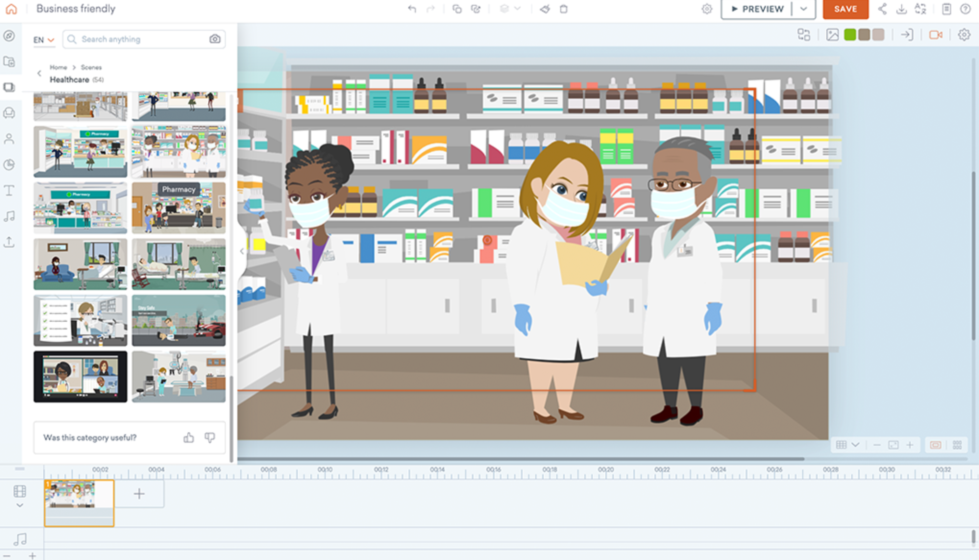979x560 pixels.
Task: Open the Upload panel from the sidebar
Action: click(x=9, y=242)
